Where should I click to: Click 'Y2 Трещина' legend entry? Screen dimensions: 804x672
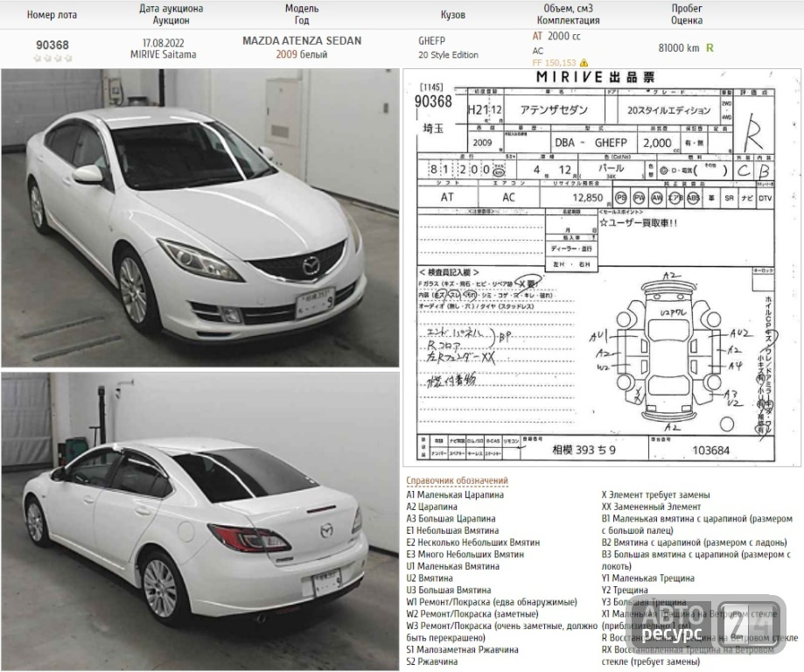[625, 590]
